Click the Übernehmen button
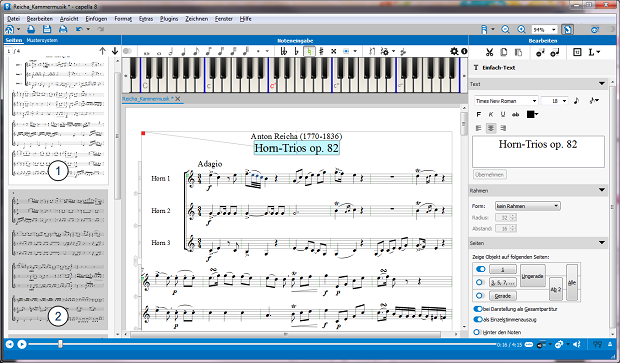Screen dimensions: 620x363 pyautogui.click(x=490, y=174)
